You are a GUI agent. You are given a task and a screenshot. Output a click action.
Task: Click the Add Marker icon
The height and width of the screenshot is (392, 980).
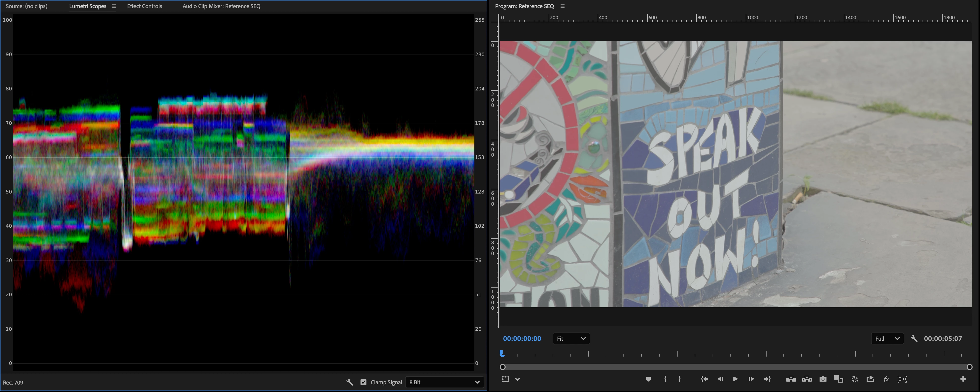coord(648,379)
